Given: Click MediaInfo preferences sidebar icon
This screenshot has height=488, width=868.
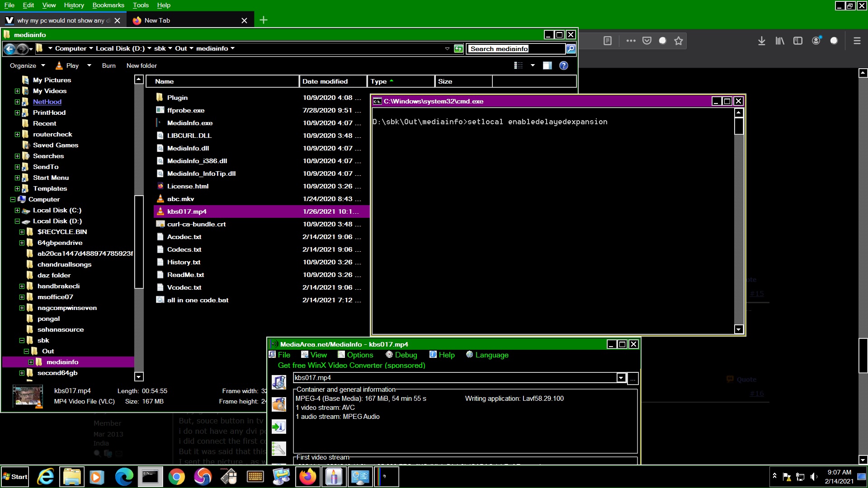Looking at the screenshot, I should (x=279, y=448).
